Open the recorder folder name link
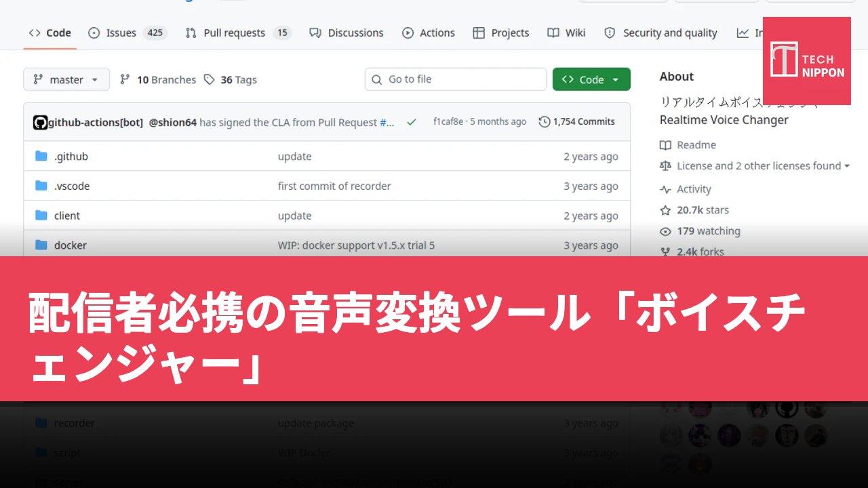868x488 pixels. click(75, 423)
